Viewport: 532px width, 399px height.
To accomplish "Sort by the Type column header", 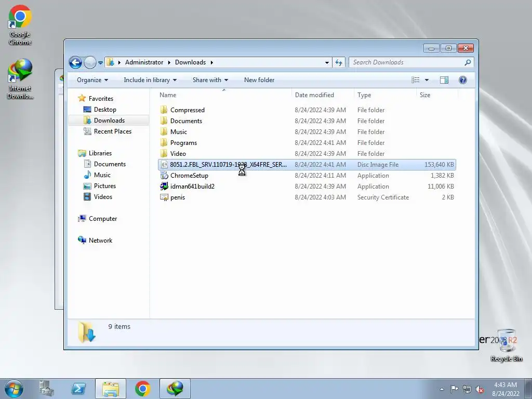I will click(364, 95).
